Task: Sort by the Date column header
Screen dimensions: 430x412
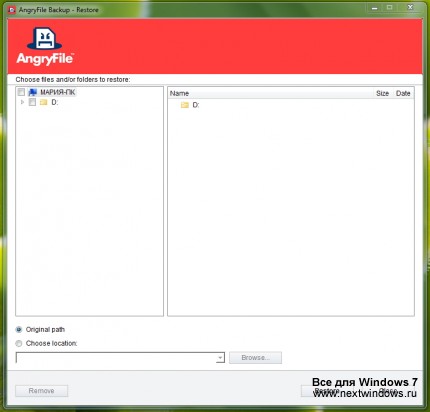Action: coord(403,93)
